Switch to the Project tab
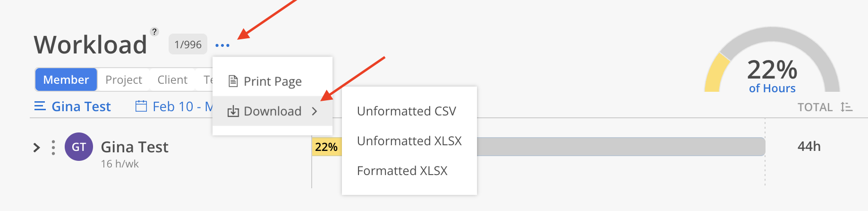The image size is (868, 211). click(x=124, y=79)
